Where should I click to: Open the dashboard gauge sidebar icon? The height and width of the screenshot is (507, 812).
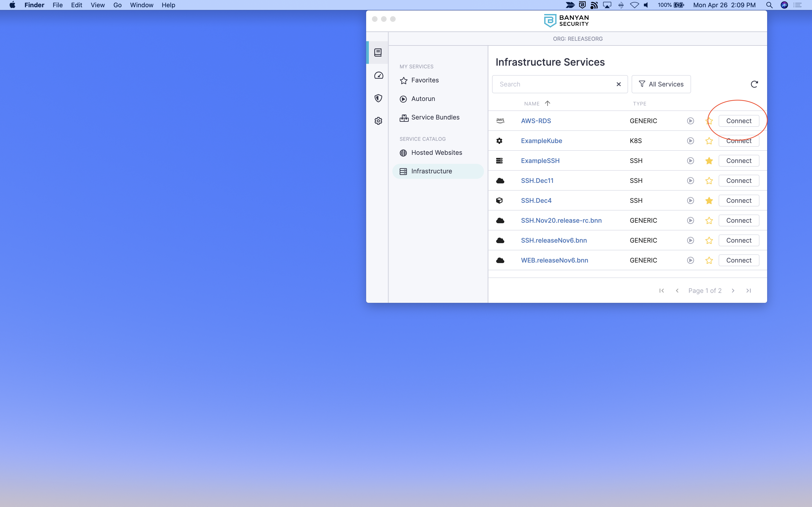point(379,75)
